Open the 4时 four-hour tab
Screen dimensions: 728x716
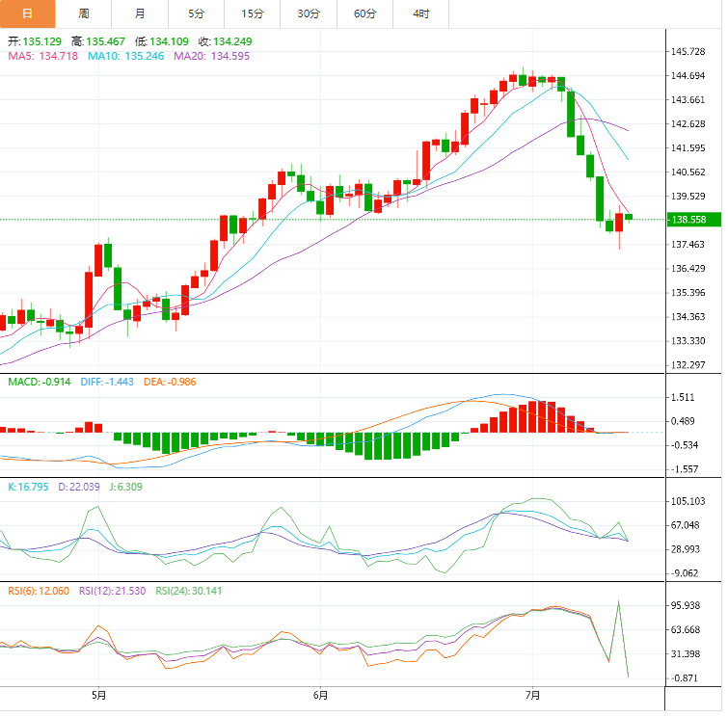(421, 13)
